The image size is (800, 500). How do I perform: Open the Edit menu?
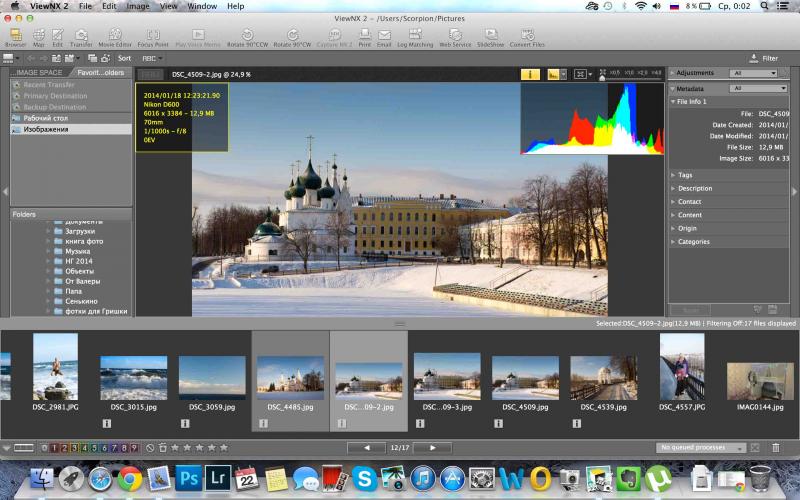pos(109,6)
